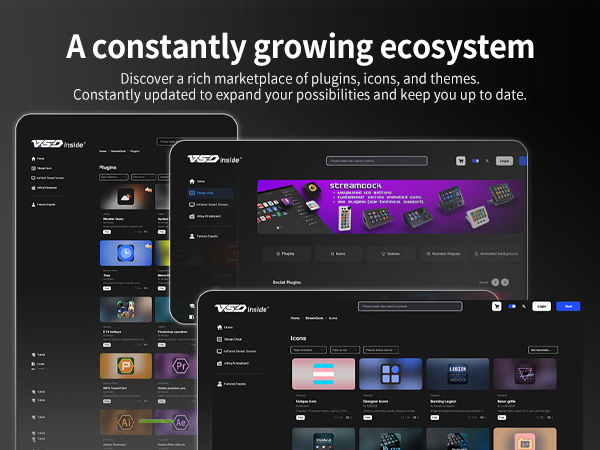Click Famous Experts icon in banner window sidebar
The height and width of the screenshot is (450, 600).
pos(192,236)
